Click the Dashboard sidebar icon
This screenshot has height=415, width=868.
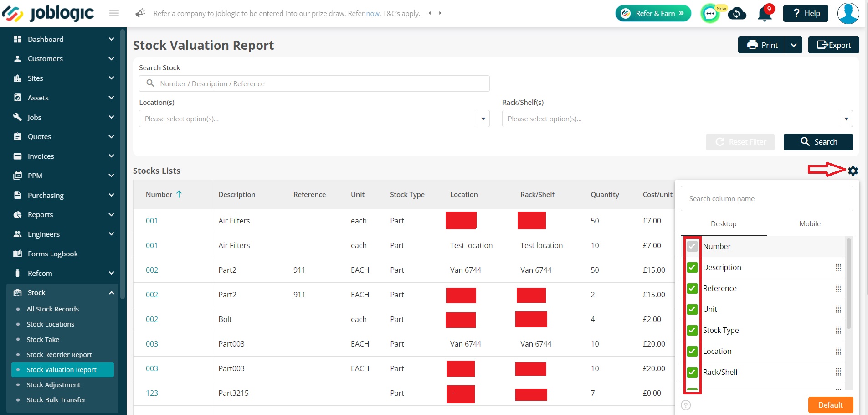point(18,39)
